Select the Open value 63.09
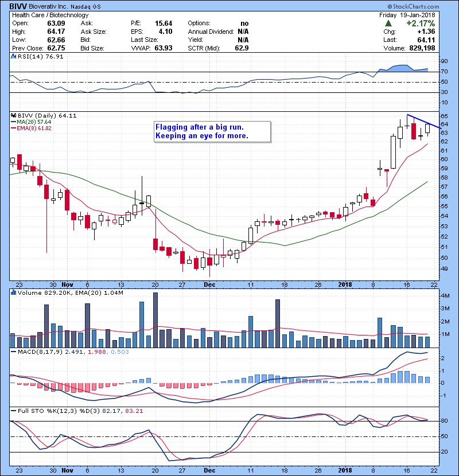The height and width of the screenshot is (476, 459). 56,24
